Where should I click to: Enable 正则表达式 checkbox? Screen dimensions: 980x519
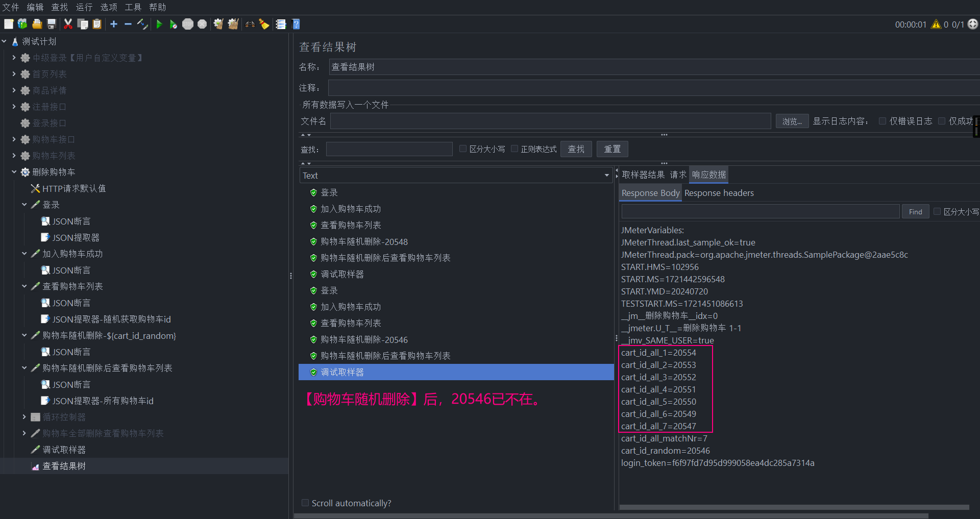click(x=514, y=149)
